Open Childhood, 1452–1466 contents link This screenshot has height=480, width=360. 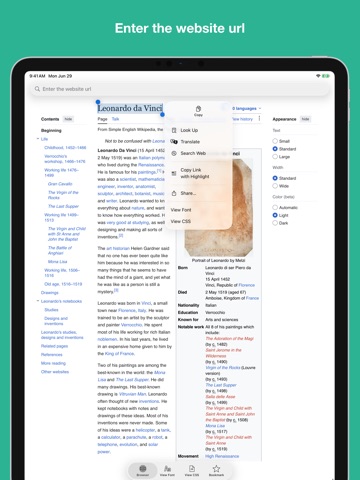65,147
